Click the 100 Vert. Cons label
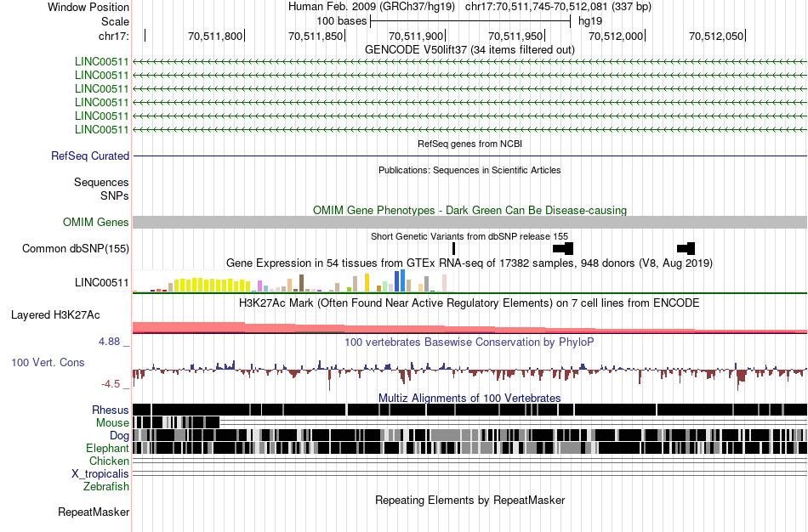This screenshot has height=532, width=808. click(x=48, y=363)
